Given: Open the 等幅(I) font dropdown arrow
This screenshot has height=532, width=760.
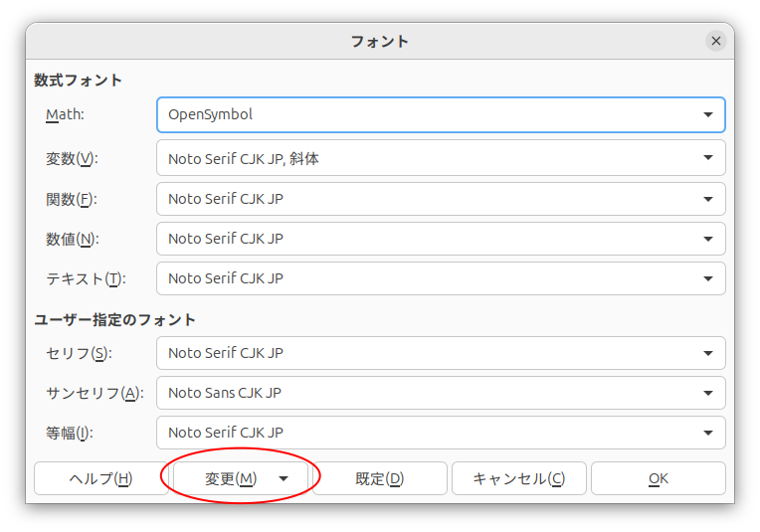Looking at the screenshot, I should [707, 433].
